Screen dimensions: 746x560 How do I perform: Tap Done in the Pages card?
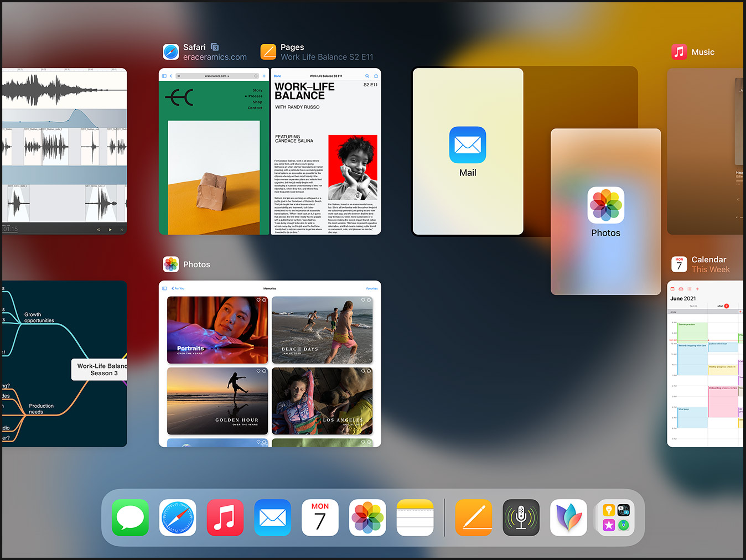click(277, 76)
